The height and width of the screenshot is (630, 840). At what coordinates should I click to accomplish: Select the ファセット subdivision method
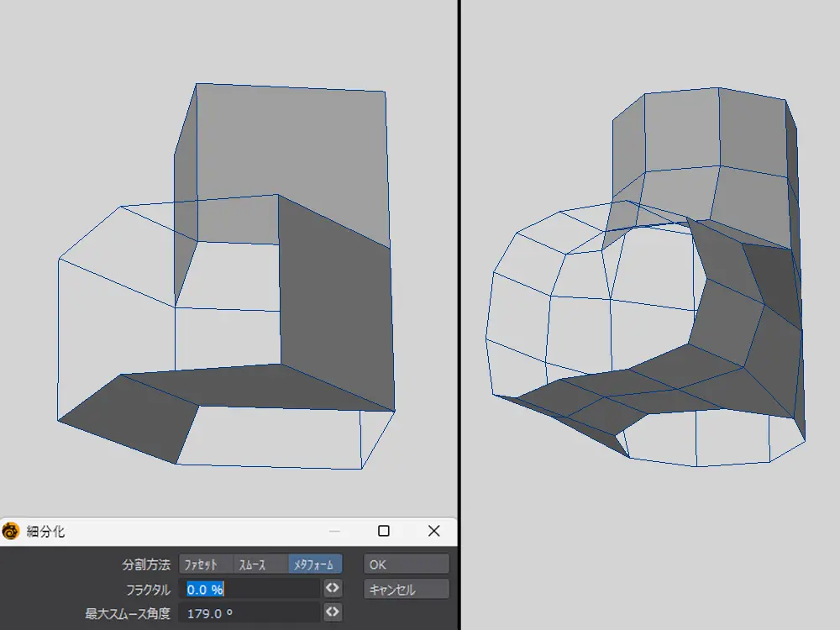(205, 564)
